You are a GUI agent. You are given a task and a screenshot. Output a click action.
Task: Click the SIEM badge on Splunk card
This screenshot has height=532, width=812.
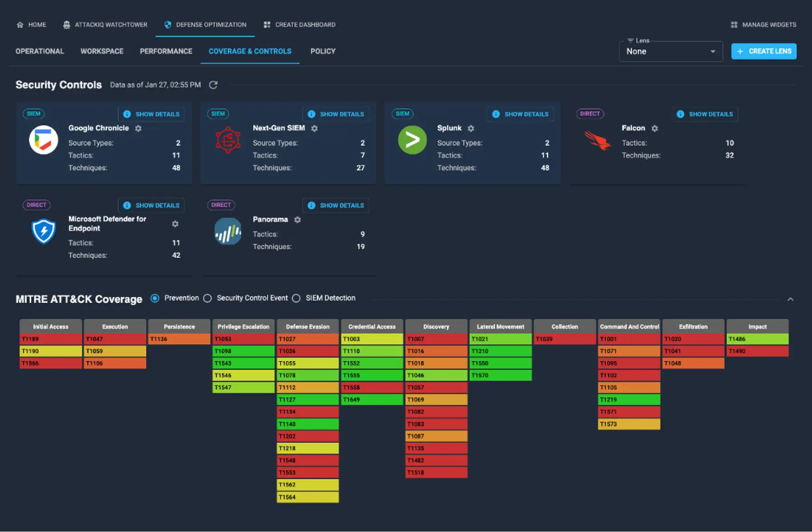pyautogui.click(x=402, y=114)
